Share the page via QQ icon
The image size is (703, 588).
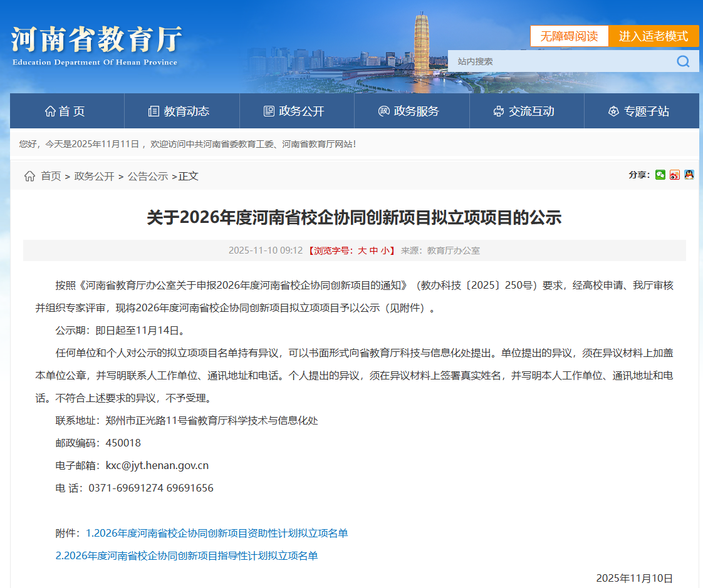[x=689, y=175]
